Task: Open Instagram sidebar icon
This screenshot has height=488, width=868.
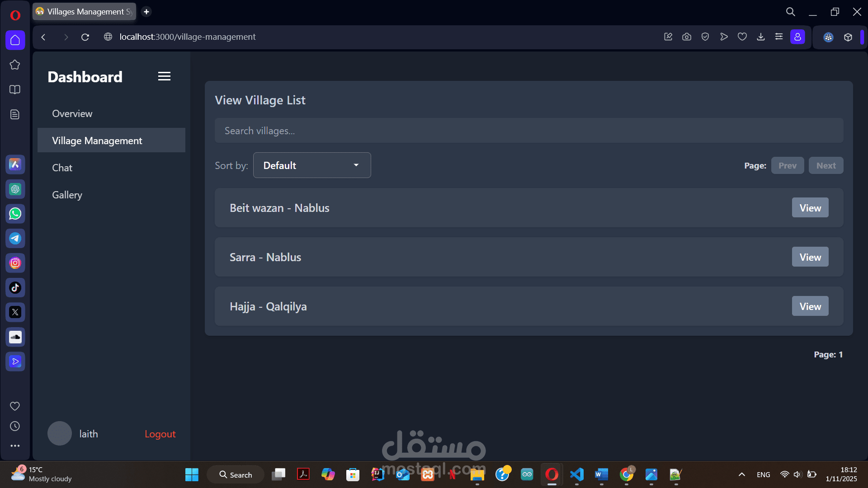Action: (x=15, y=263)
